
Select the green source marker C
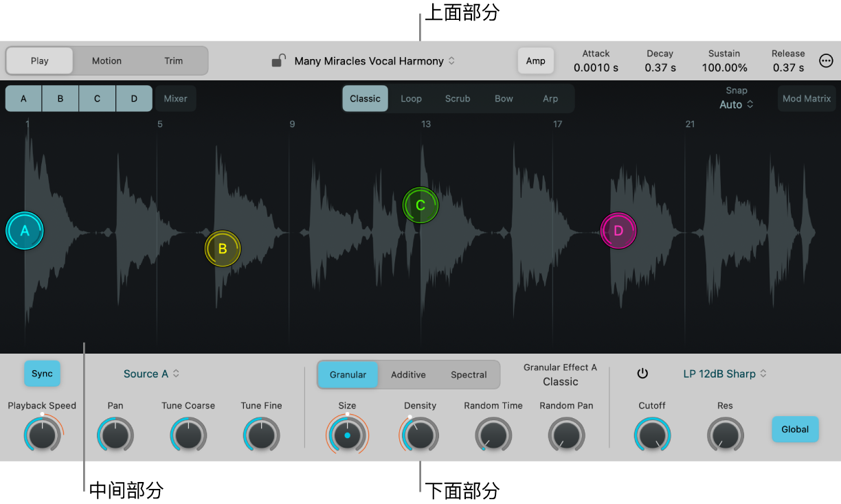pos(420,205)
